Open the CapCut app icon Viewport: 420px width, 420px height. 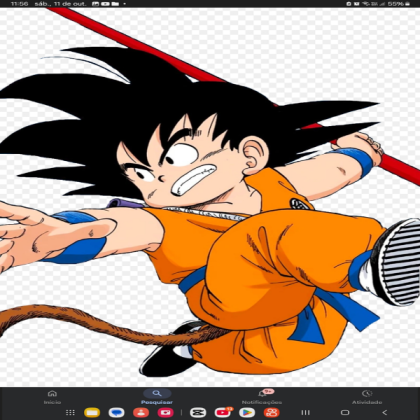pyautogui.click(x=198, y=413)
